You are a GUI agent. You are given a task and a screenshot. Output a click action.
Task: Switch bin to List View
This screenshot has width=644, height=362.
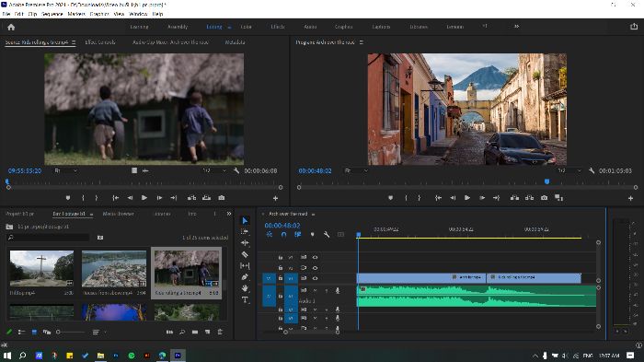(22, 332)
